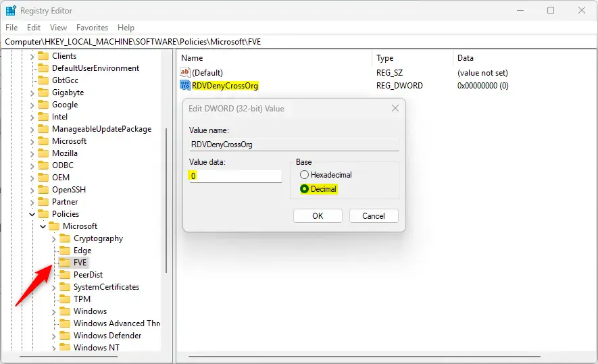
Task: Click the FVE folder icon
Action: [x=65, y=263]
